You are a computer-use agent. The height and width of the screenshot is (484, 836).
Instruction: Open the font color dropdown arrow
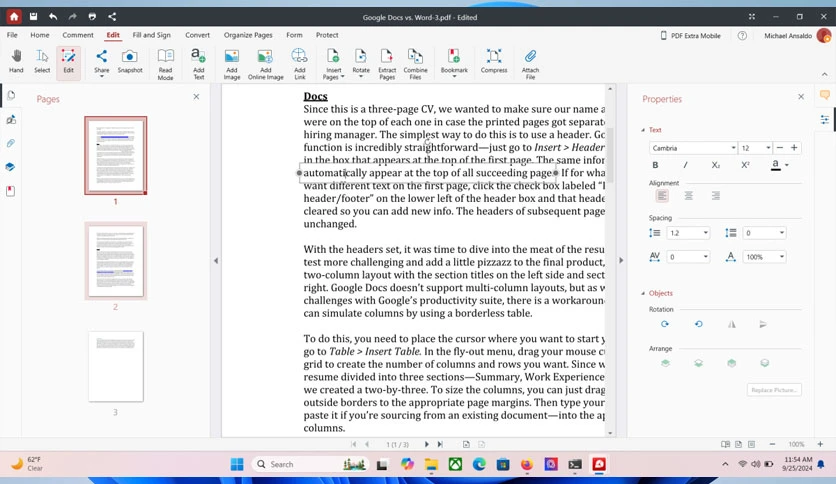tap(787, 165)
